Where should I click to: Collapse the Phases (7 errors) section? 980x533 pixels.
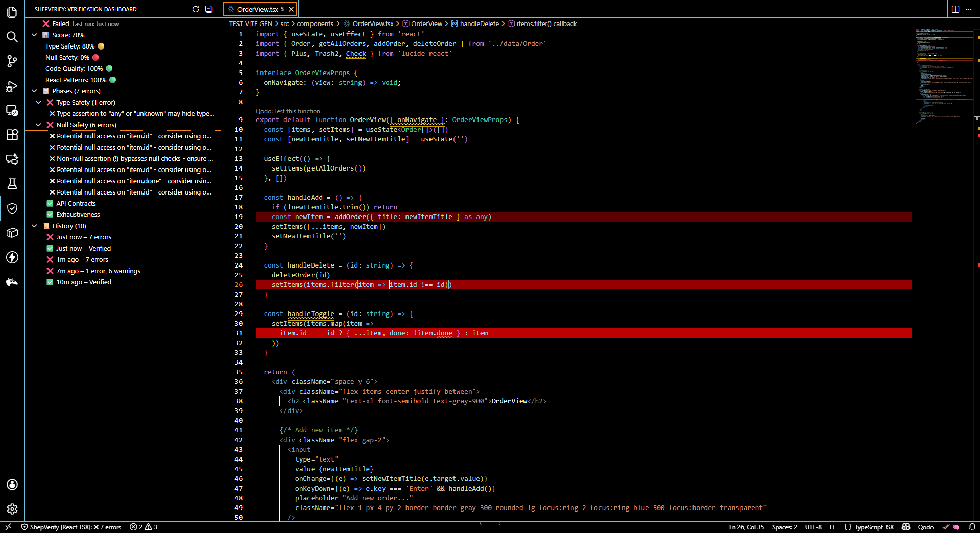coord(34,91)
